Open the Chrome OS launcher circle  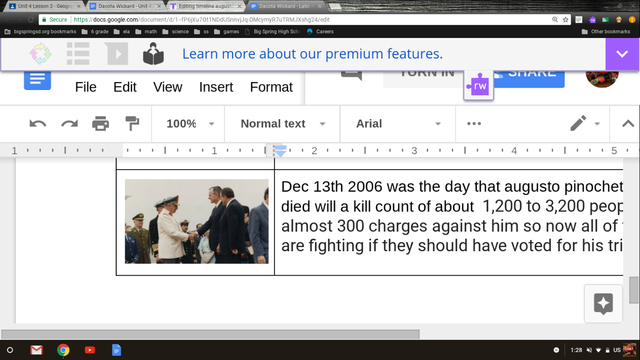pyautogui.click(x=10, y=350)
